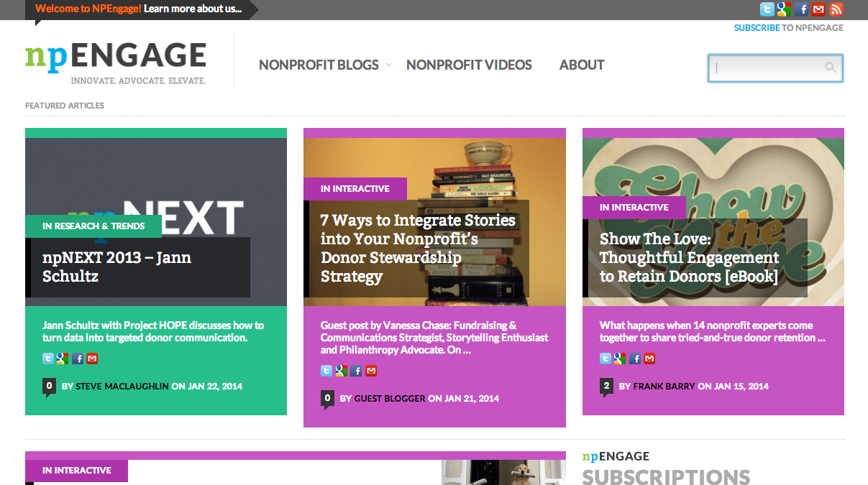Open the Twitter icon in top bar
868x485 pixels.
(767, 9)
